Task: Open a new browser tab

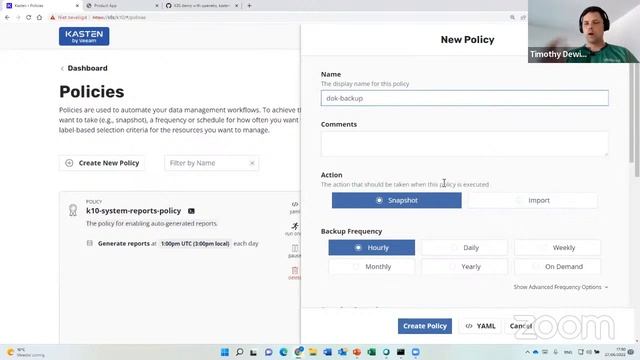Action: 249,6
